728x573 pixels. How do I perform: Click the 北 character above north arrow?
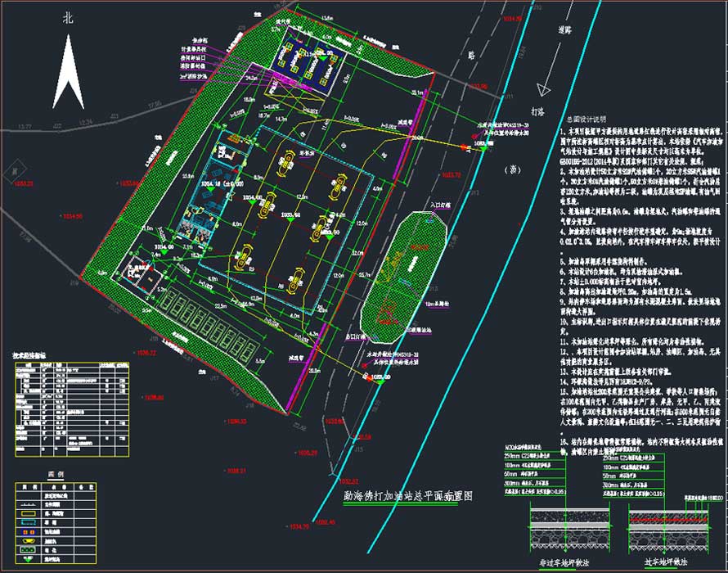[x=68, y=19]
